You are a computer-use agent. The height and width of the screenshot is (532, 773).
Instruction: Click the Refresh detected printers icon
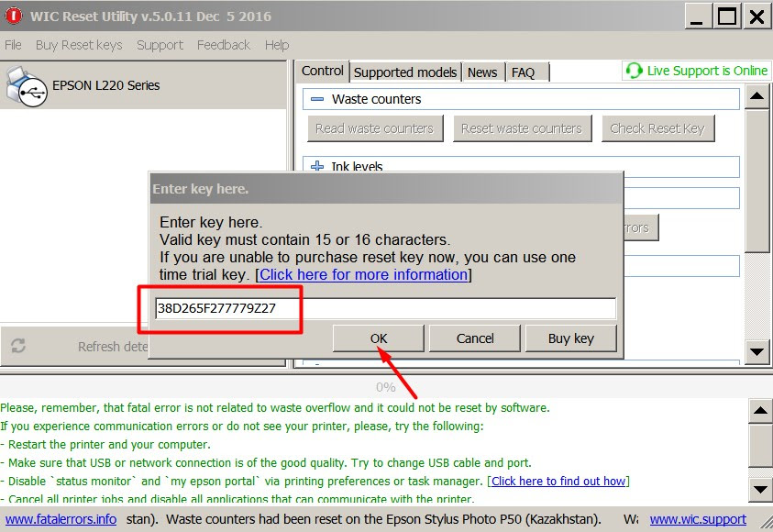point(18,346)
